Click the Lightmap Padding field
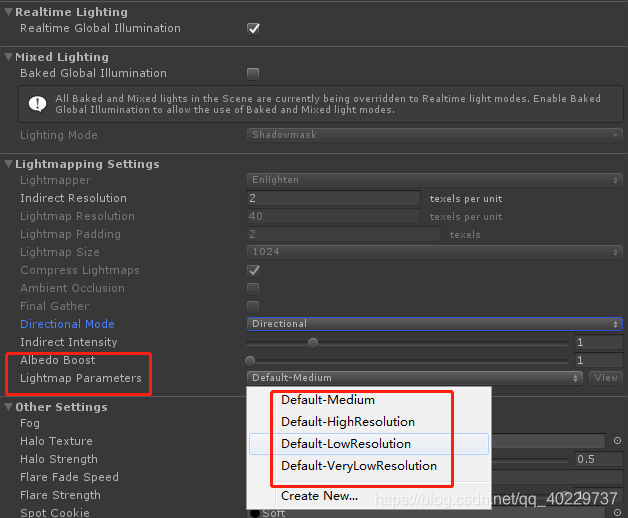This screenshot has height=518, width=628. coord(343,234)
